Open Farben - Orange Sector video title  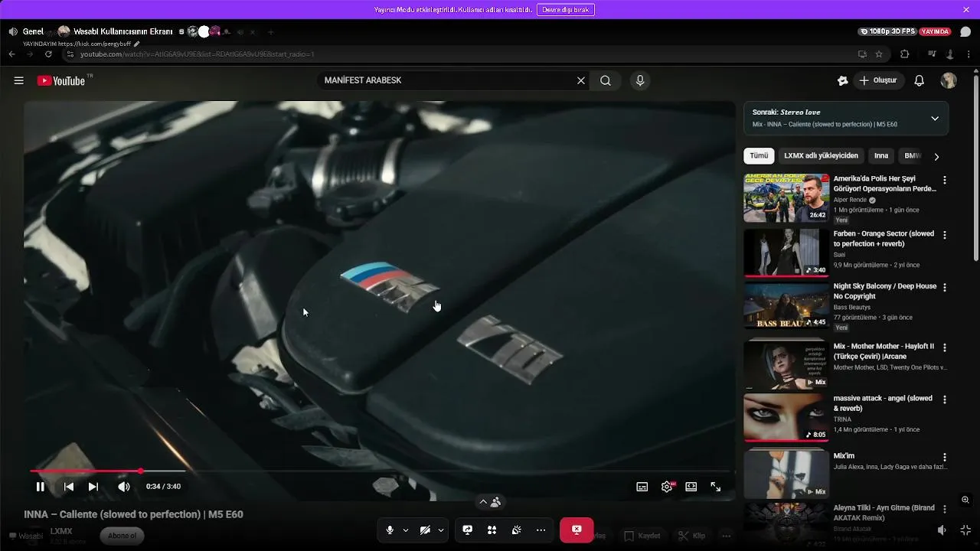pyautogui.click(x=884, y=239)
